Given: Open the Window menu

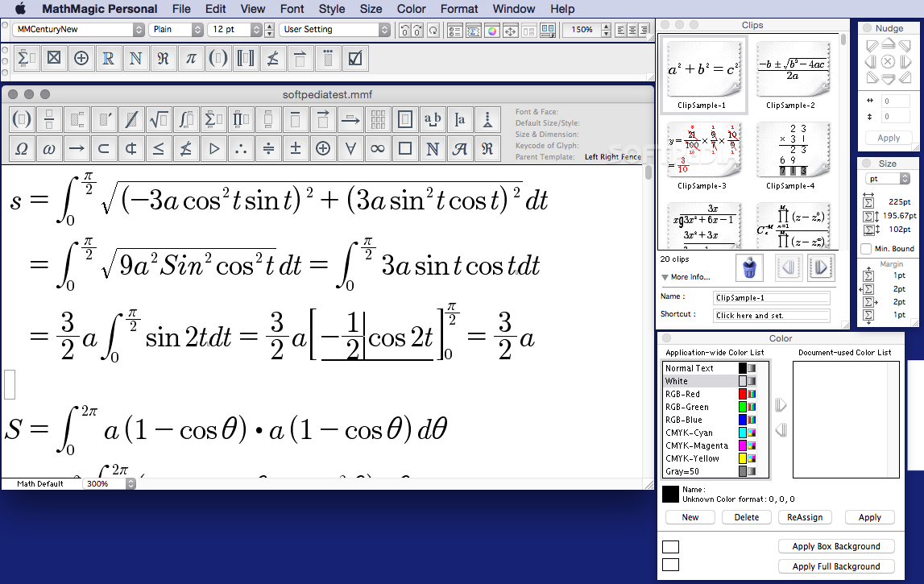Looking at the screenshot, I should [x=514, y=9].
